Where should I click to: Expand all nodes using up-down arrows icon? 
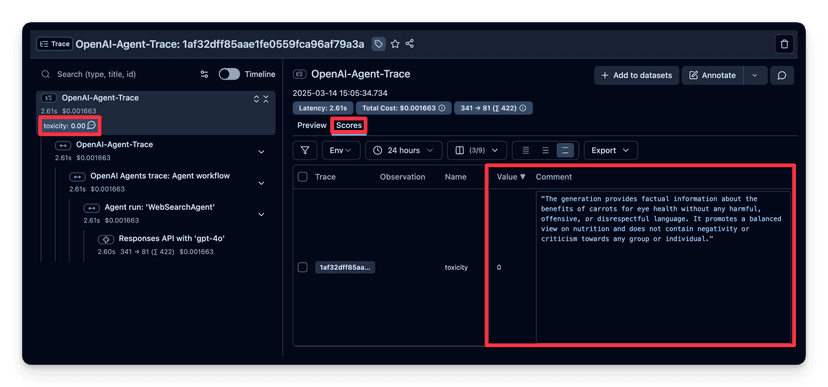(x=257, y=99)
